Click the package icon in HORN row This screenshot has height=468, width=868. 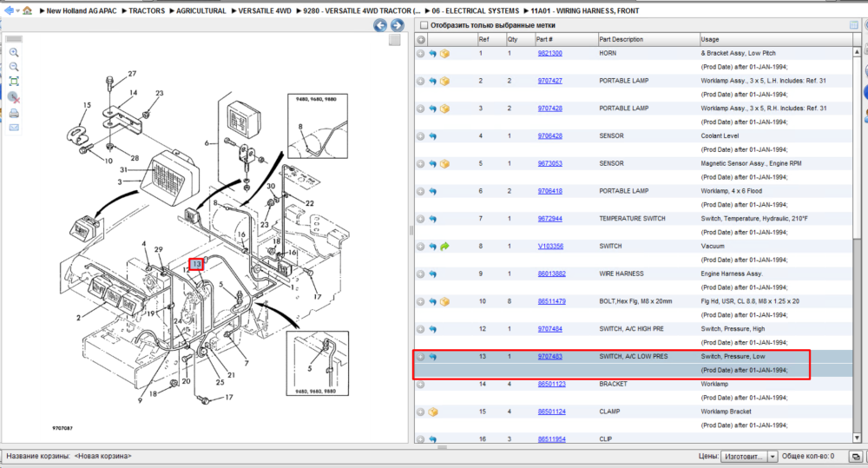coord(444,54)
